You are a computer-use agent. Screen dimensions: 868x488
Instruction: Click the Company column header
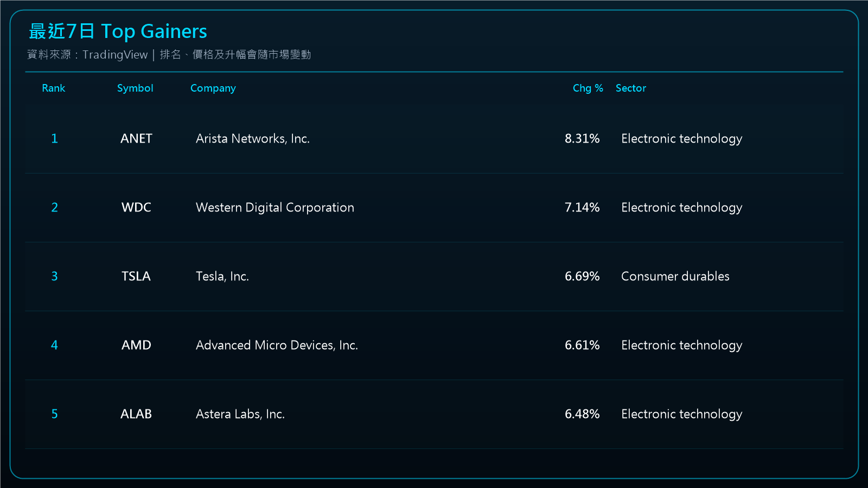(213, 88)
